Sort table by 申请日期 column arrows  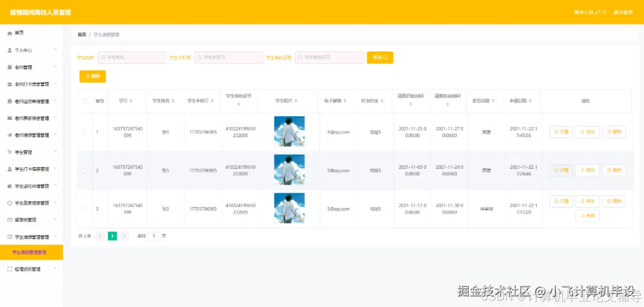[x=530, y=101]
